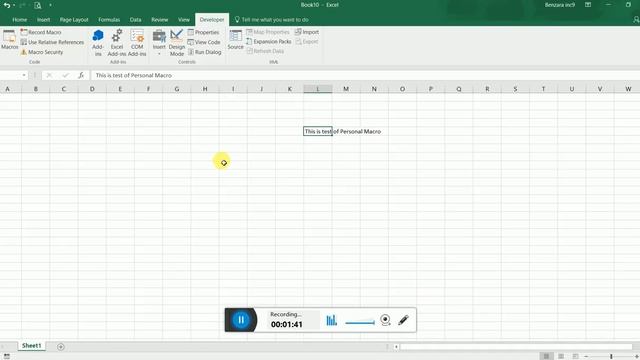Switch to Page Break Preview
640x360 pixels.
[x=576, y=356]
